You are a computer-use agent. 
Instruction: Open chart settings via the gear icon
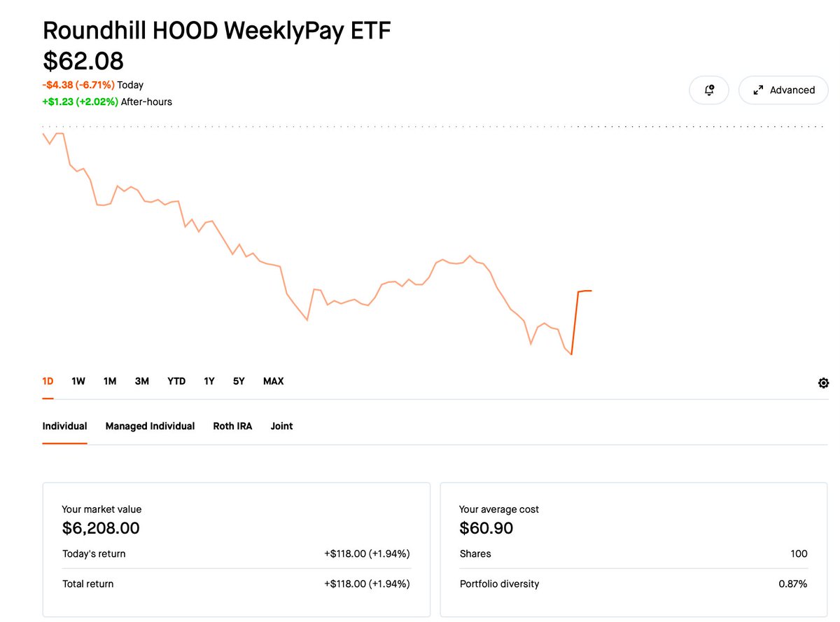(x=823, y=382)
